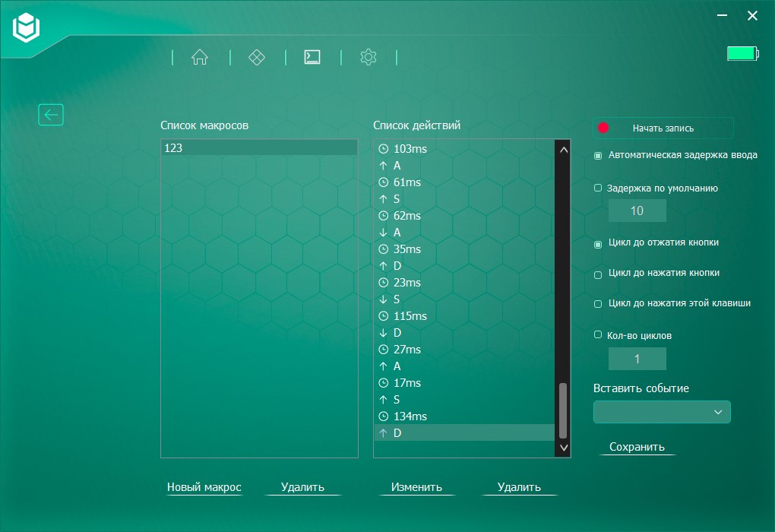
Task: Select the 27ms delay row
Action: 464,349
